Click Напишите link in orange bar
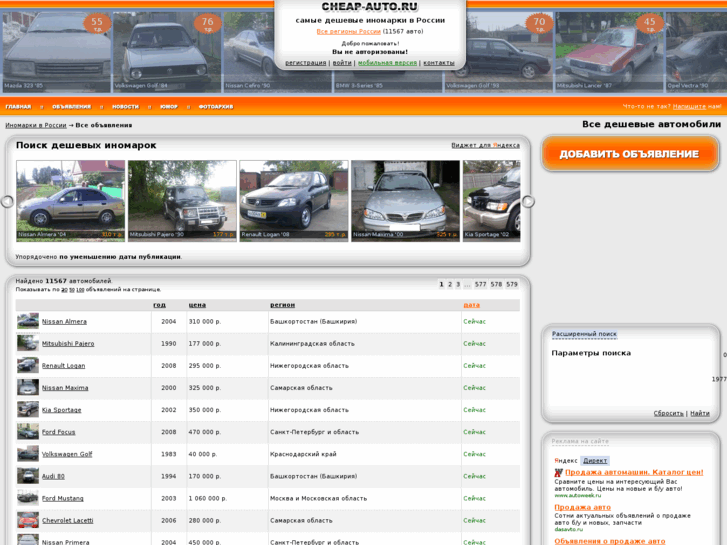Screen dimensions: 727x545 pos(689,107)
